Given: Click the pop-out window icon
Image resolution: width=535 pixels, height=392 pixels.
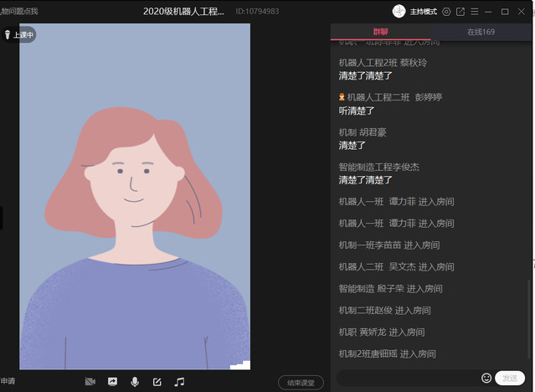Looking at the screenshot, I should coord(460,12).
